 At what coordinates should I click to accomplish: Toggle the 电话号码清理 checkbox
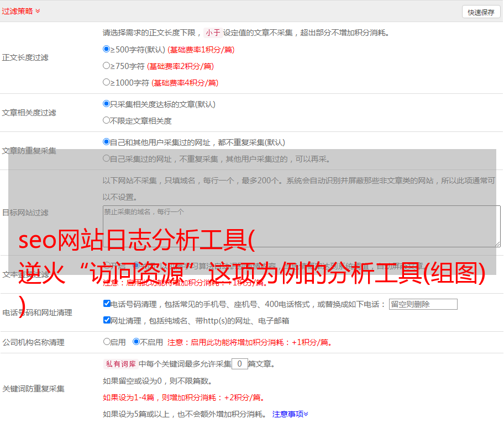click(107, 304)
